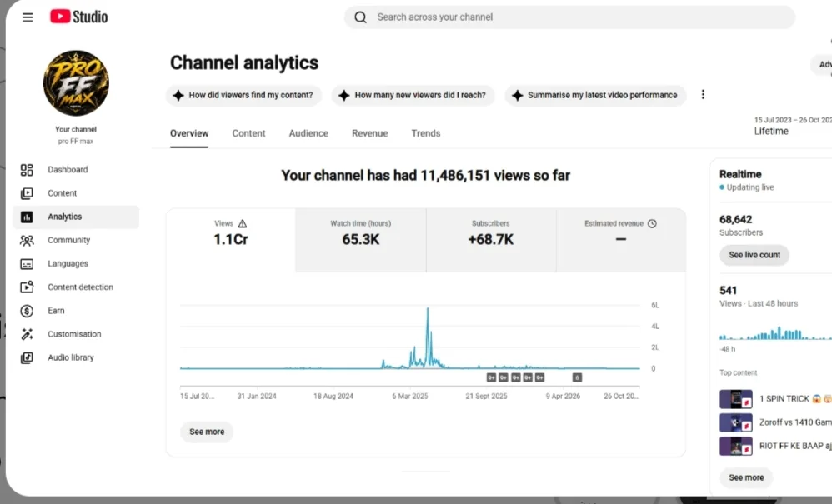Click the Analytics bar-chart icon

pos(27,217)
